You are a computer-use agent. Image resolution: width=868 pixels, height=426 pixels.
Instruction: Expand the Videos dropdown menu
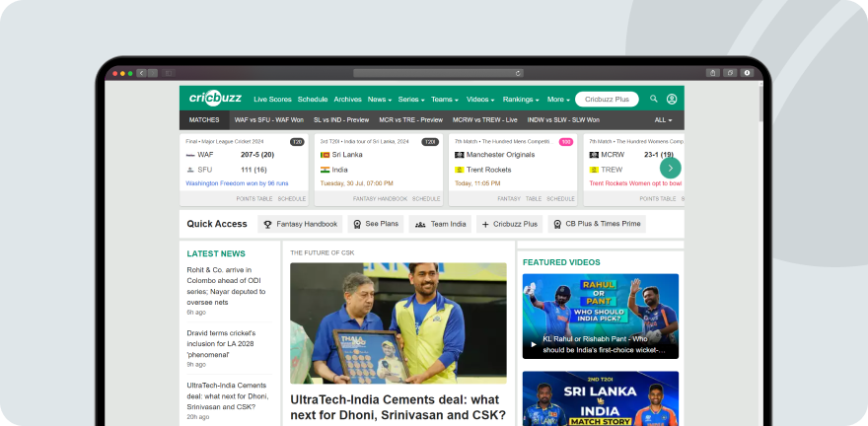(x=480, y=99)
